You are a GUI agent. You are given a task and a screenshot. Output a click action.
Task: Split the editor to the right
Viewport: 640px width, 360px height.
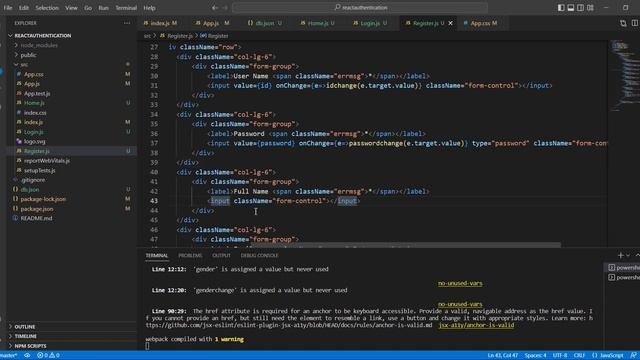pyautogui.click(x=635, y=23)
